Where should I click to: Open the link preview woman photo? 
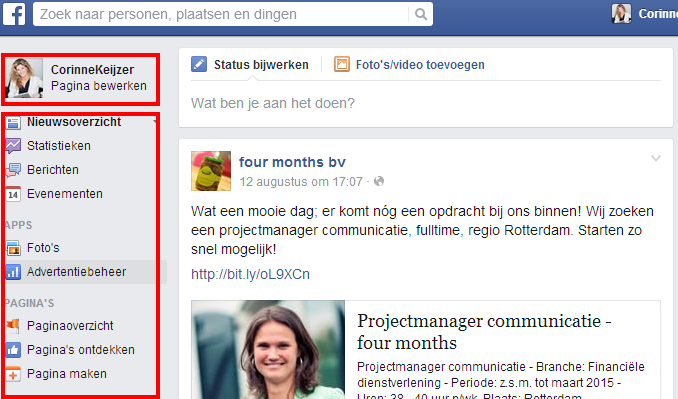(x=268, y=350)
